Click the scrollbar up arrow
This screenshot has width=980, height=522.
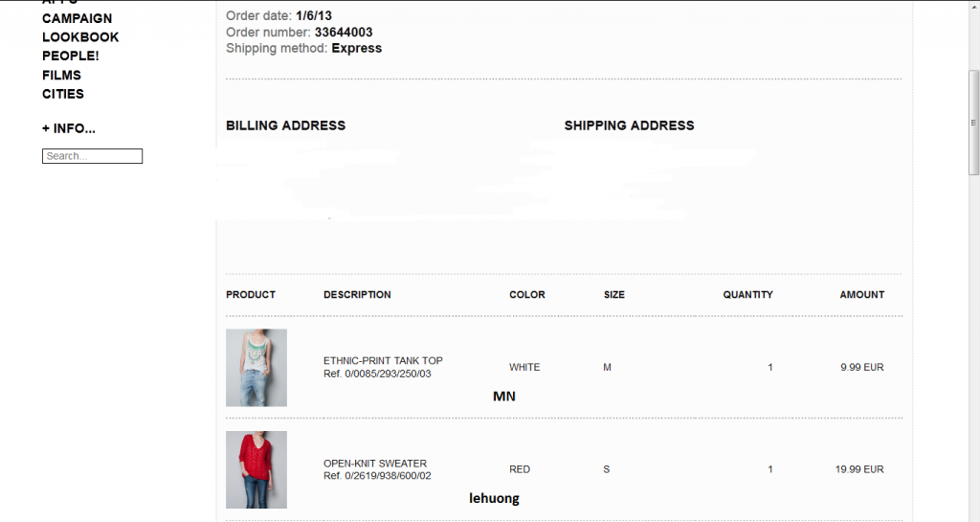[x=974, y=6]
